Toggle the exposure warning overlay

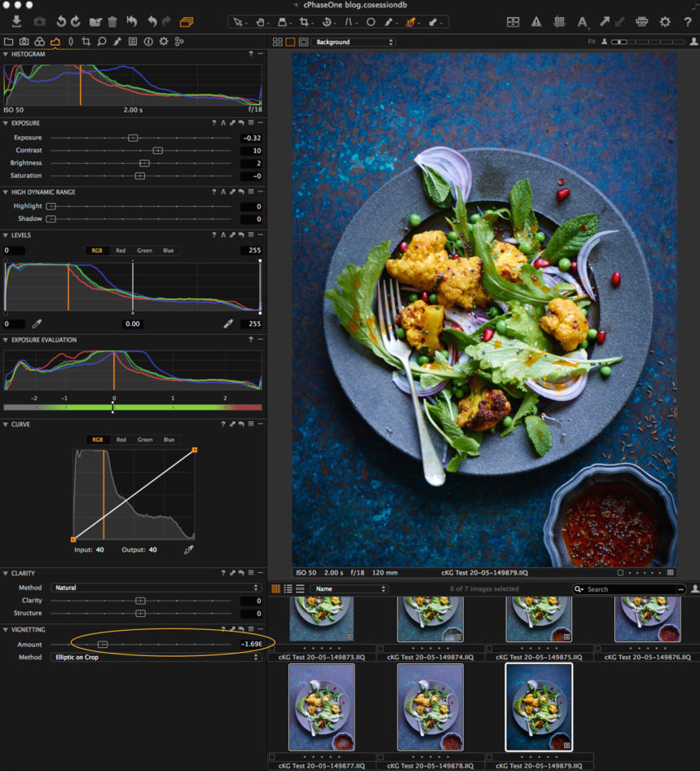[x=537, y=22]
